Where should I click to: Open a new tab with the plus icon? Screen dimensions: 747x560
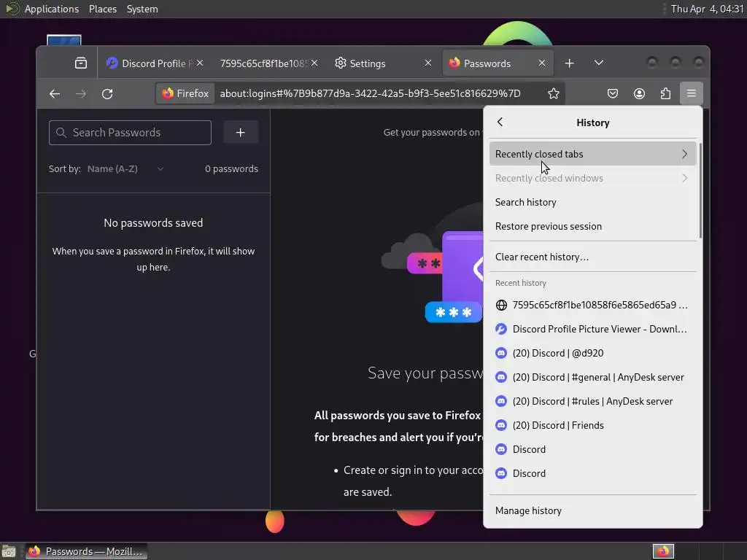point(569,63)
